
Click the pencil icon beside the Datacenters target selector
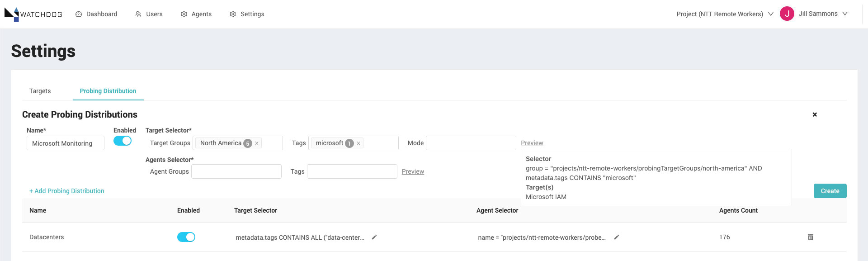pyautogui.click(x=374, y=237)
